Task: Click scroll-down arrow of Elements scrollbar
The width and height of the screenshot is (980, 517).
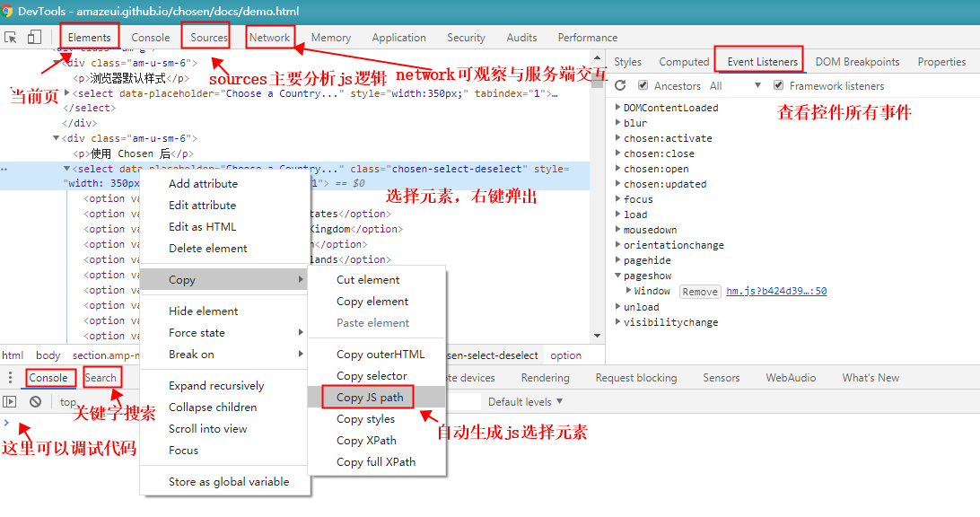Action: 597,336
